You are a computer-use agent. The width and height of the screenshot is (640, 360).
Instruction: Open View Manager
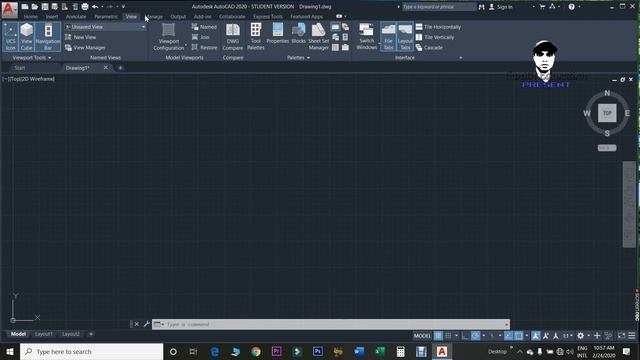pos(85,48)
